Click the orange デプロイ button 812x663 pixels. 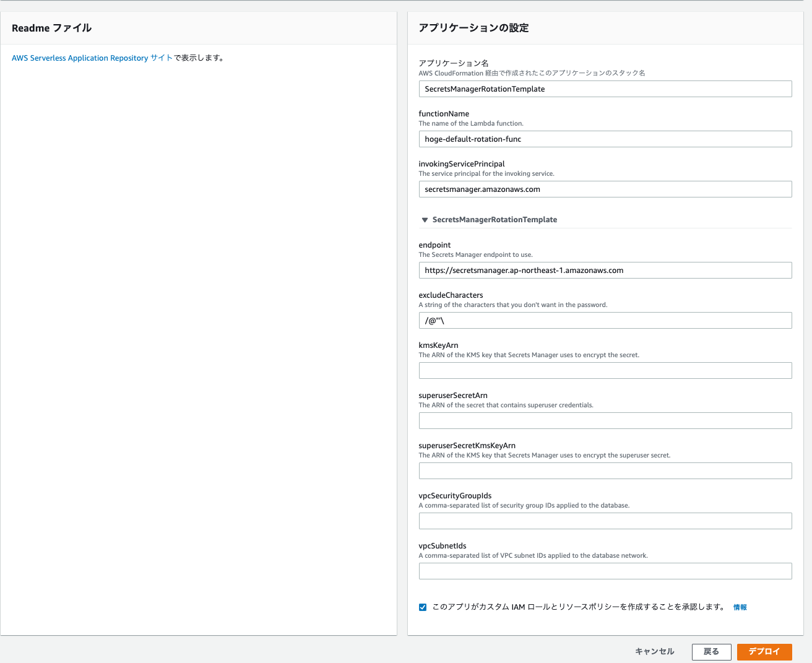[x=764, y=652]
